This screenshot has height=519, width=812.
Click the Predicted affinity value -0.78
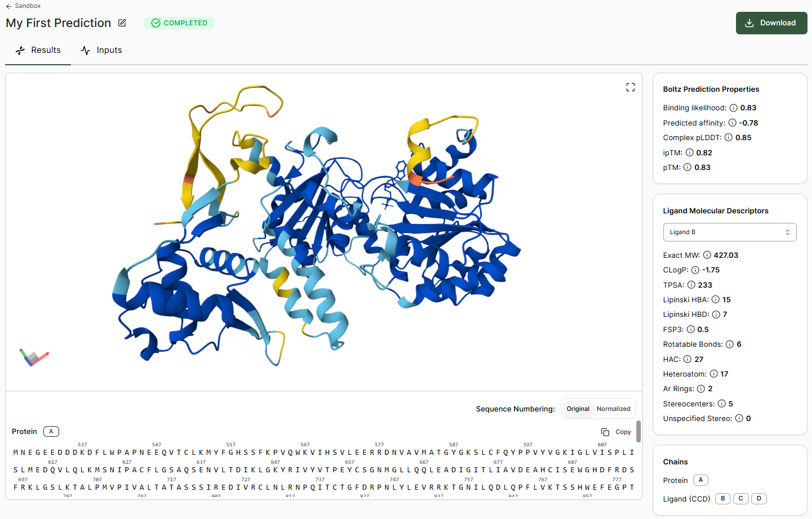click(748, 123)
